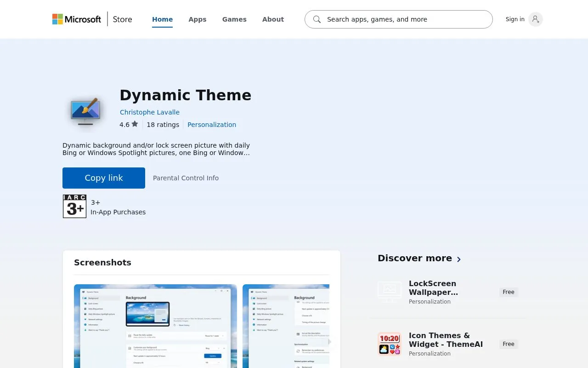Click the Icon Themes & Widget icon
The height and width of the screenshot is (368, 588).
tap(390, 344)
